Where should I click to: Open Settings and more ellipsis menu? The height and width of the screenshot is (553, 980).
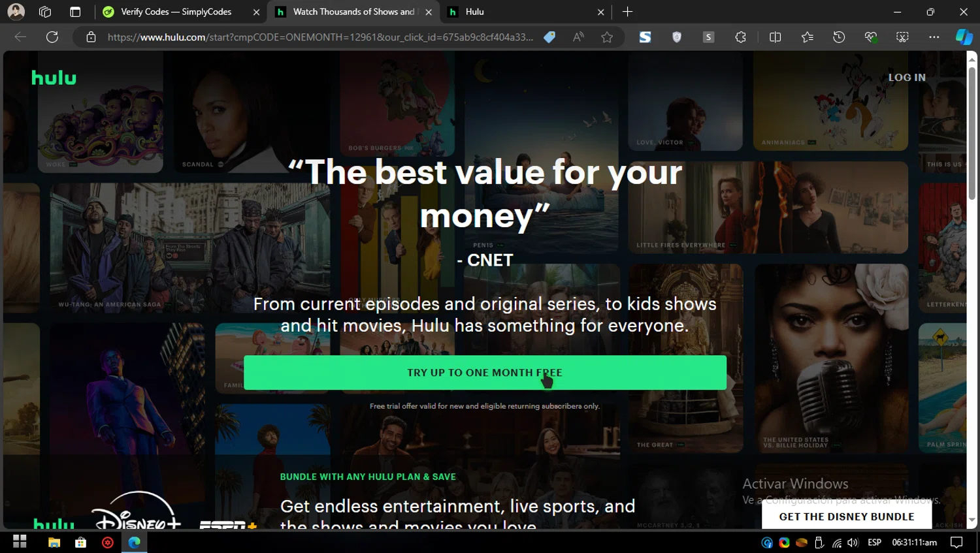(934, 37)
